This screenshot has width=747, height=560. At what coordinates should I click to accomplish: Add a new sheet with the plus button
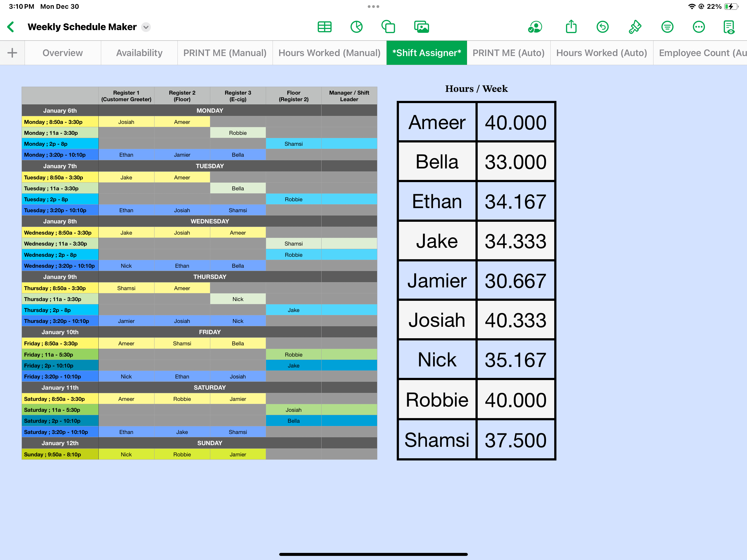click(x=12, y=53)
